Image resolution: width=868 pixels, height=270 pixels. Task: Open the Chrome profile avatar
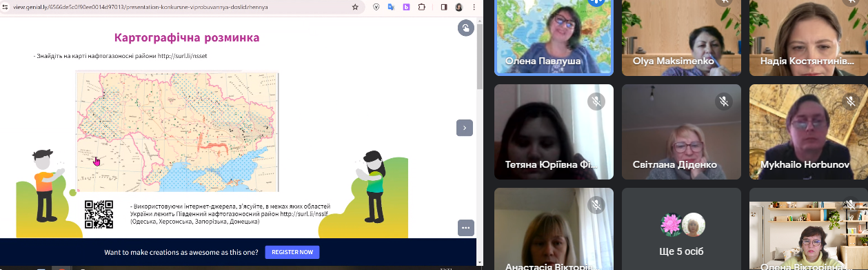(x=458, y=7)
